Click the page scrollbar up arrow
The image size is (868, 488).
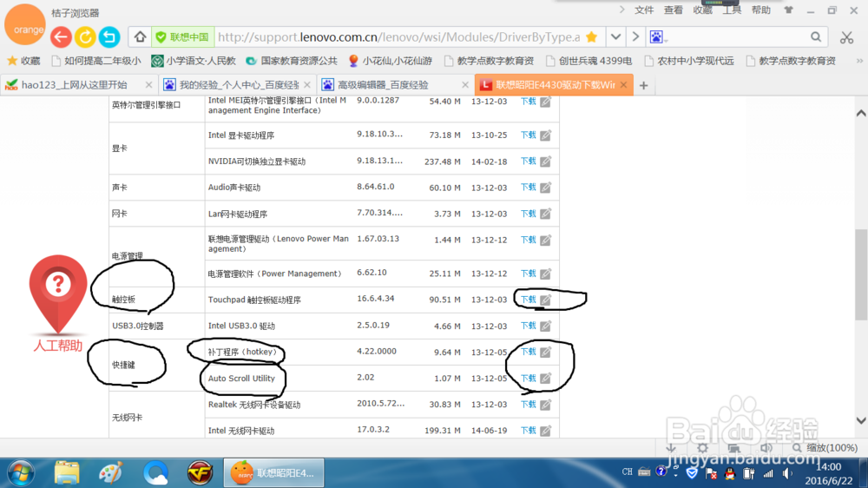point(861,113)
